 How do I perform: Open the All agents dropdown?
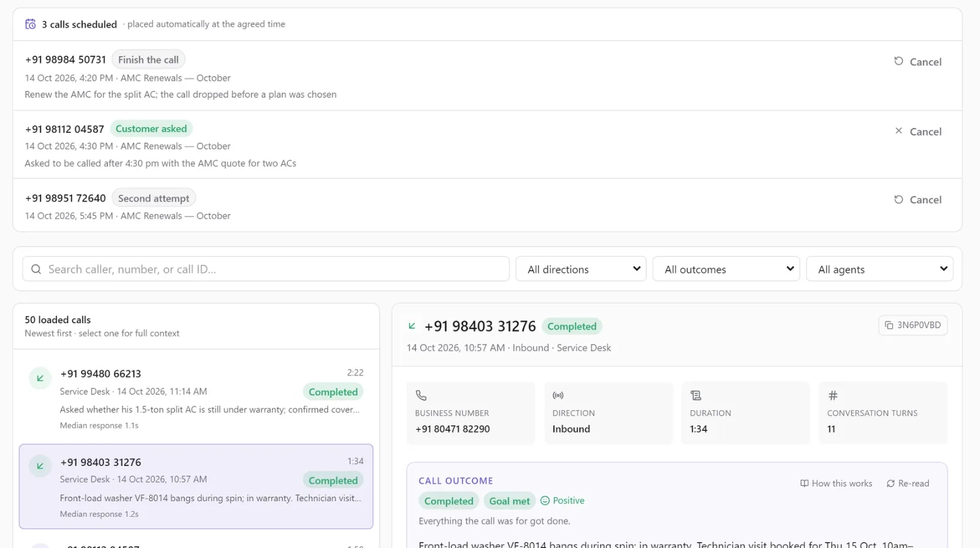[880, 269]
